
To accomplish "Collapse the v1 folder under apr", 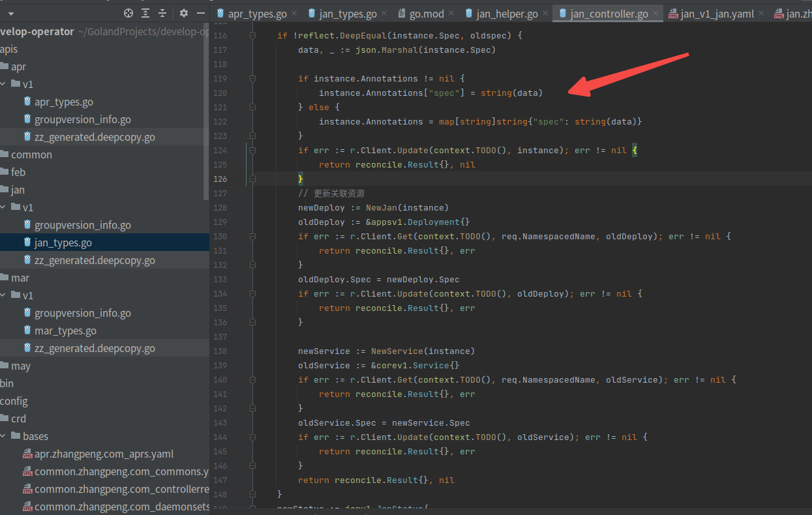I will [x=4, y=84].
